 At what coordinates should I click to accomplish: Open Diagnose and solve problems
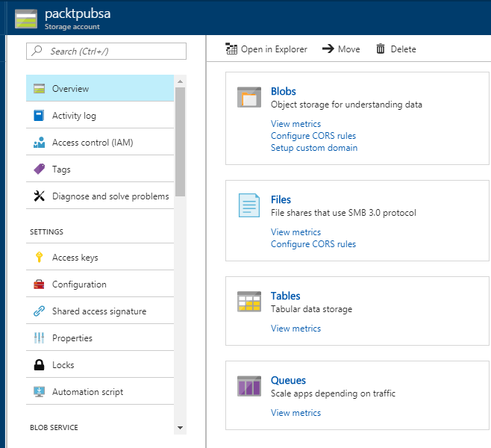tap(110, 196)
